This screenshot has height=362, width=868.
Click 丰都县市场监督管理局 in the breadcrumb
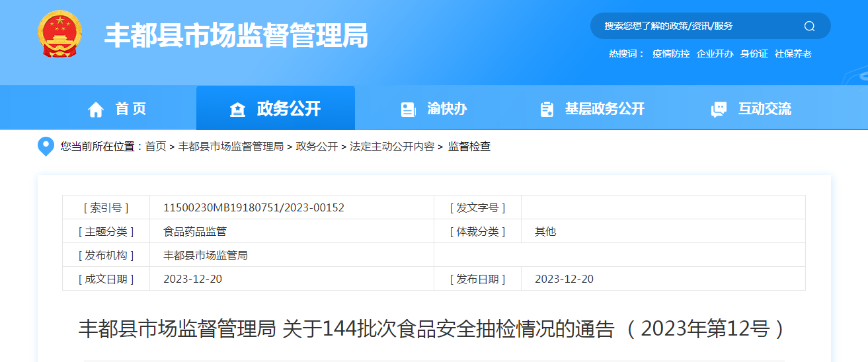231,146
